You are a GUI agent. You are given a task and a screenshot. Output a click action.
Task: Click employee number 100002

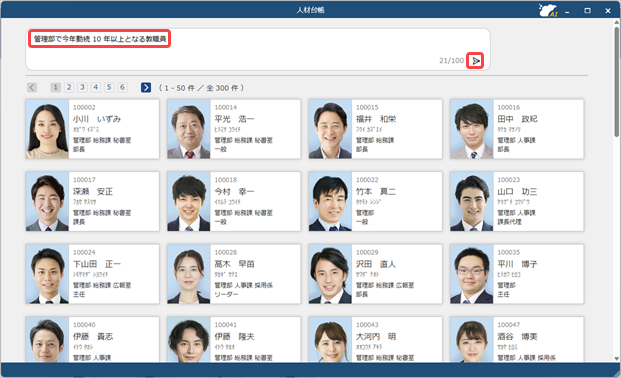(84, 107)
